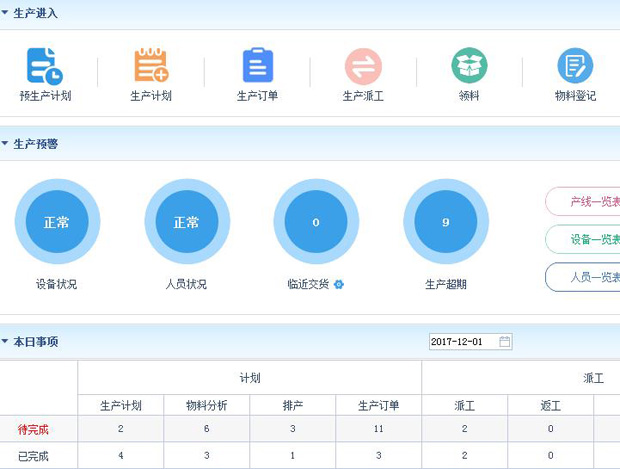Image resolution: width=620 pixels, height=469 pixels.
Task: Collapse the 本日事项 section
Action: point(6,342)
